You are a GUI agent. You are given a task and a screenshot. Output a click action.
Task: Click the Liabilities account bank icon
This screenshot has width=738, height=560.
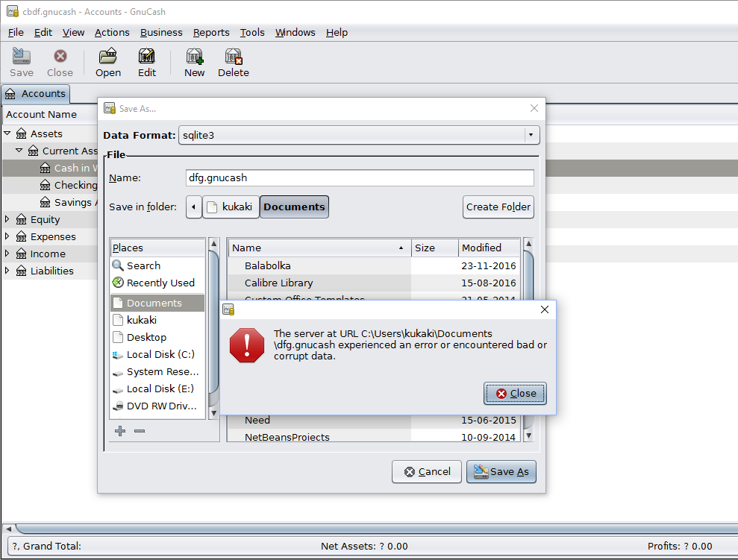tap(21, 271)
